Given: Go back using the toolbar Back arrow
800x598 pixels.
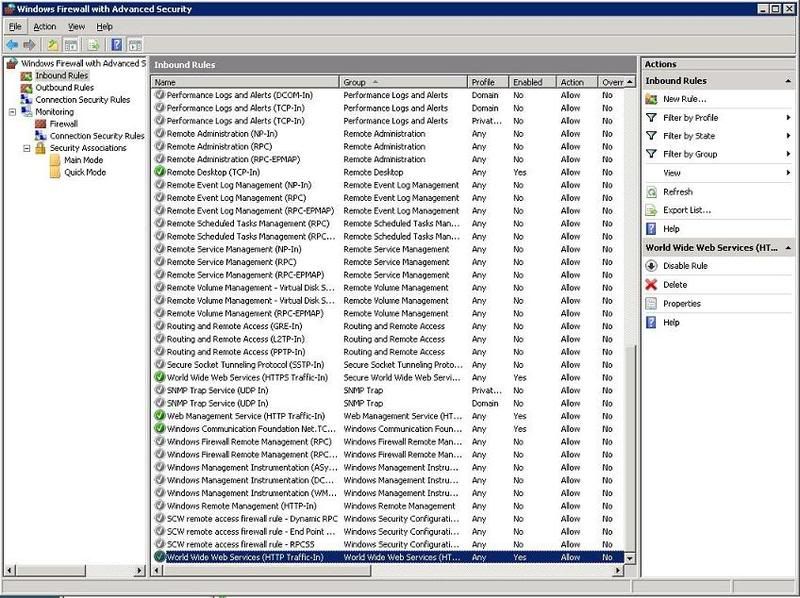Looking at the screenshot, I should click(12, 45).
